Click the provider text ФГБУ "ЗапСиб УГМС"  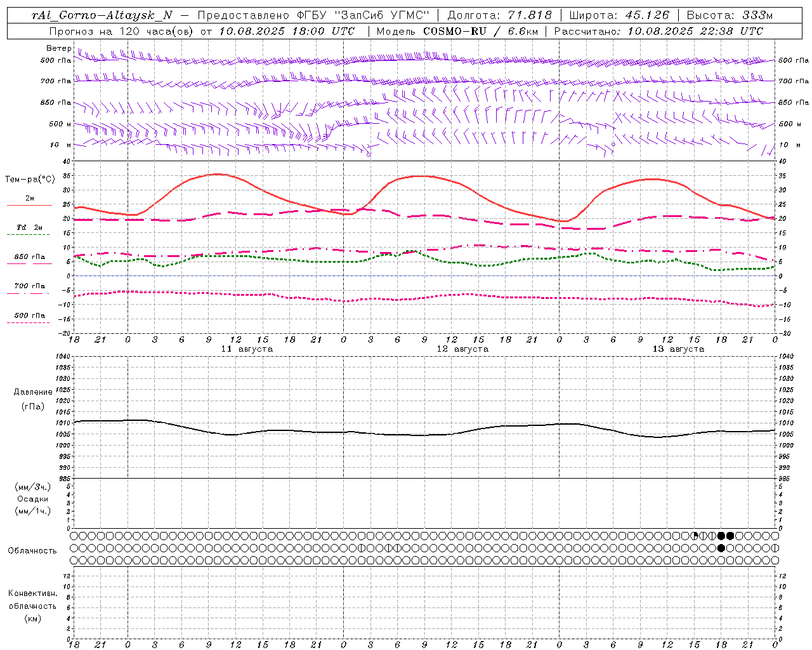pyautogui.click(x=363, y=16)
